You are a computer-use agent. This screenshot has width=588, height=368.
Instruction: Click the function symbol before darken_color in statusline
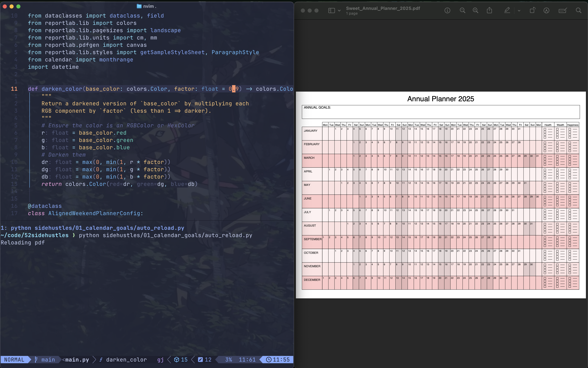(x=101, y=359)
